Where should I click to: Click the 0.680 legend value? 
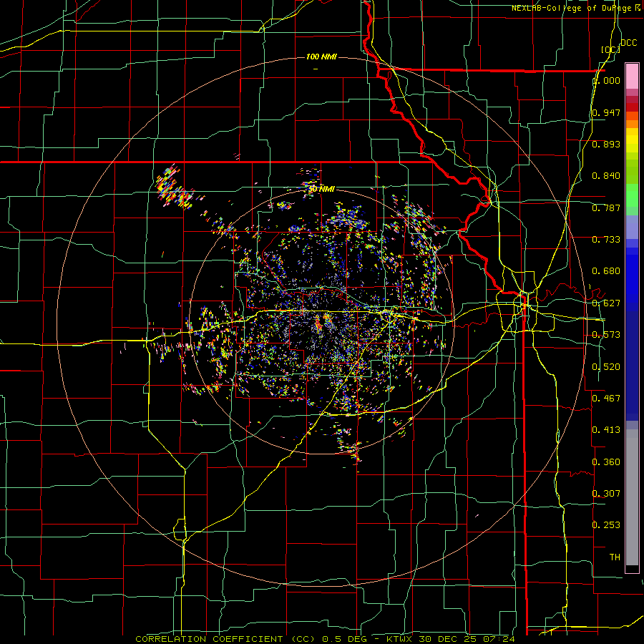[x=606, y=271]
